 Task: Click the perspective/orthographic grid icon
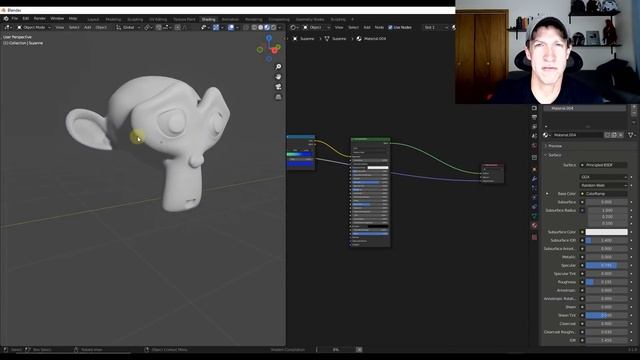click(278, 97)
